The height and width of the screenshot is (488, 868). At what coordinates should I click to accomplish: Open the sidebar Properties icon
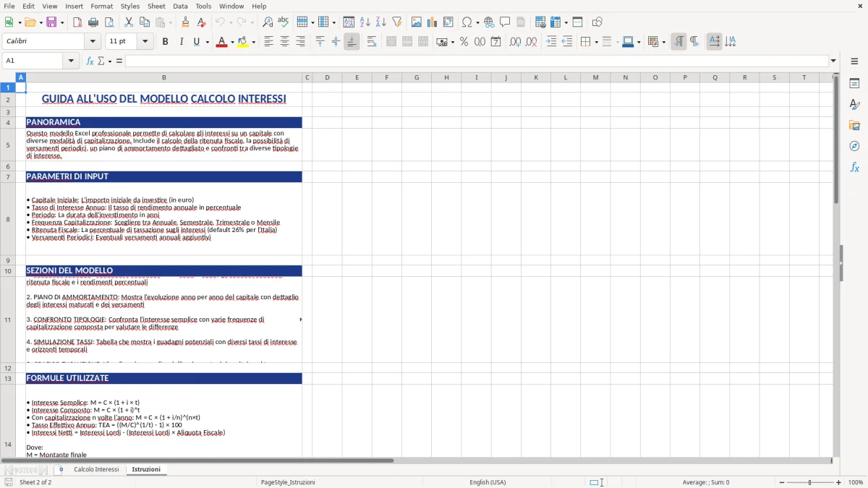coord(854,83)
